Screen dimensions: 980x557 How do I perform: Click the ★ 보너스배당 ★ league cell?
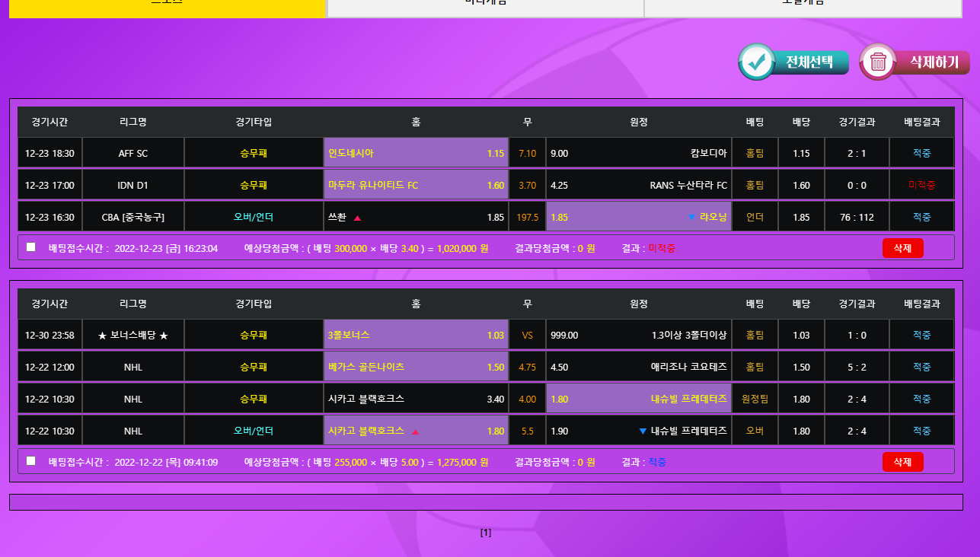[x=133, y=335]
